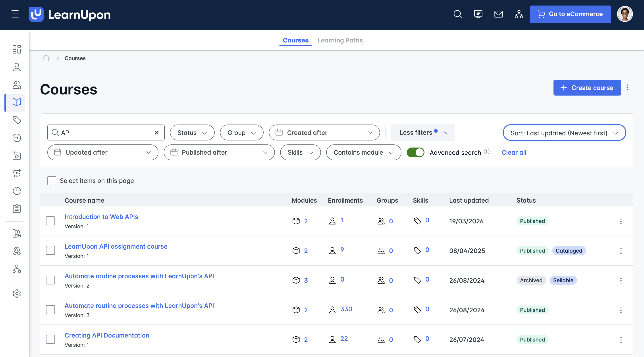Image resolution: width=644 pixels, height=357 pixels.
Task: Switch to the Courses tab
Action: [x=295, y=40]
